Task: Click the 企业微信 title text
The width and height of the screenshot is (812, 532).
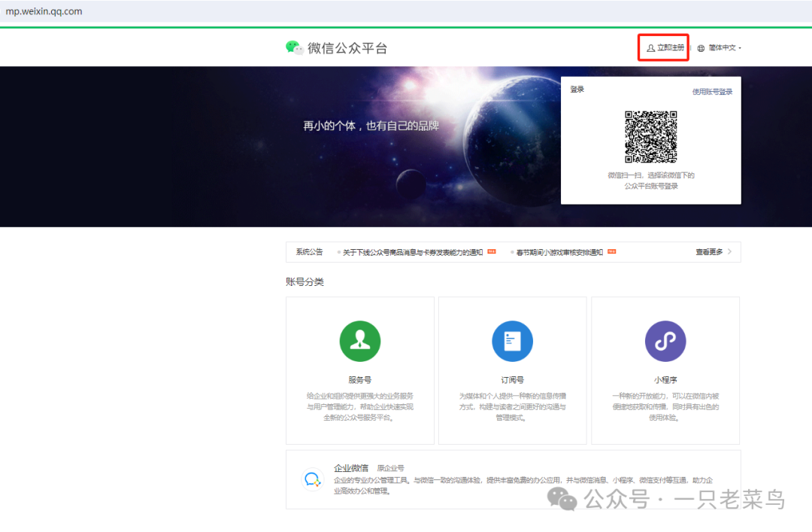Action: click(351, 468)
